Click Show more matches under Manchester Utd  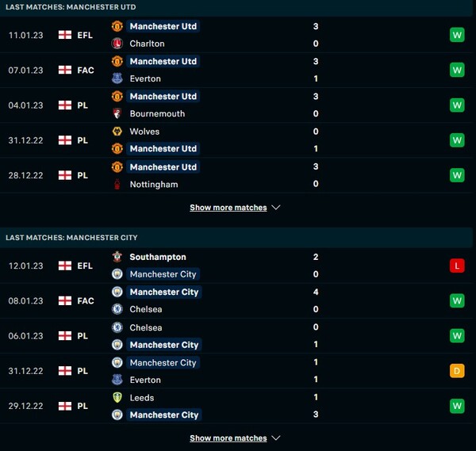coord(228,208)
